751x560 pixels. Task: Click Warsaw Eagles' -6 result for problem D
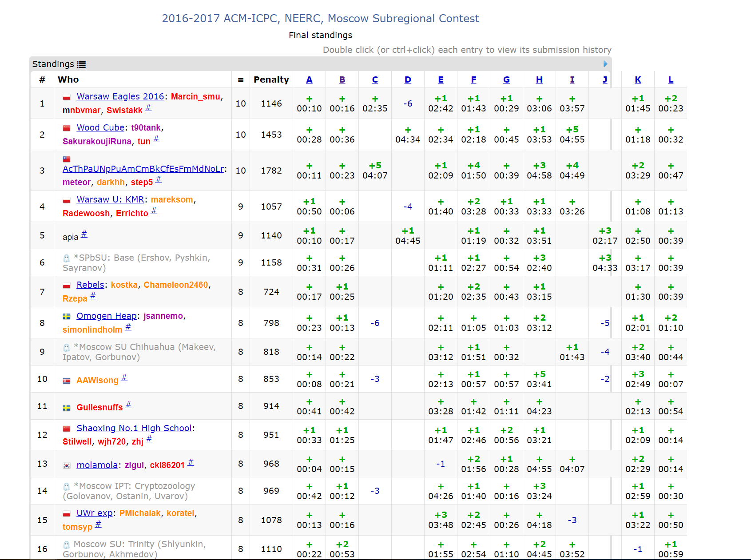click(x=408, y=103)
